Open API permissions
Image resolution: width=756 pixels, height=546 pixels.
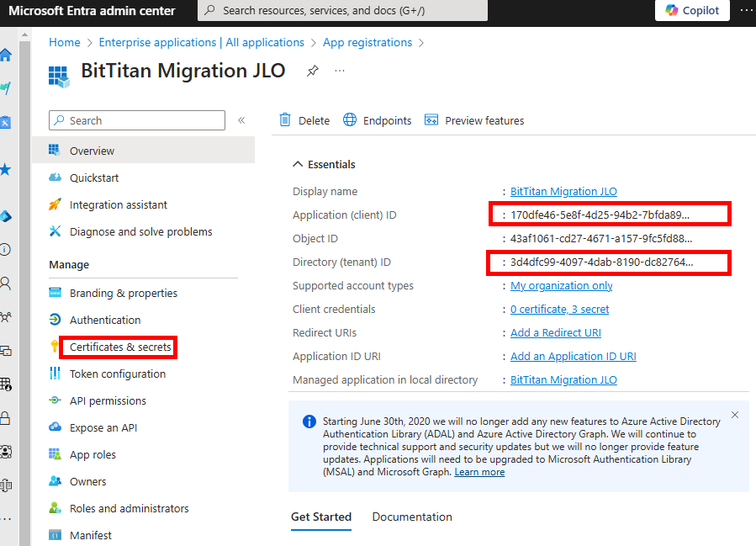(x=108, y=400)
